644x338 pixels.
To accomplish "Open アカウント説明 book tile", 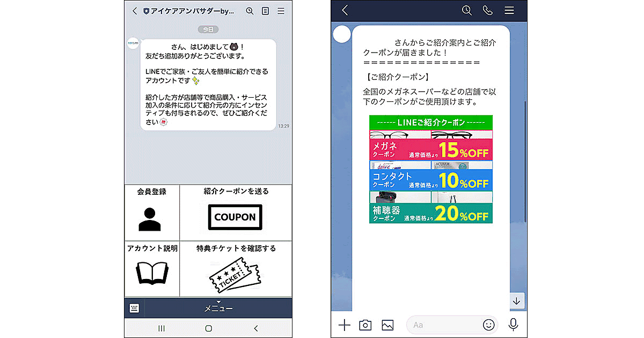I will tap(152, 269).
